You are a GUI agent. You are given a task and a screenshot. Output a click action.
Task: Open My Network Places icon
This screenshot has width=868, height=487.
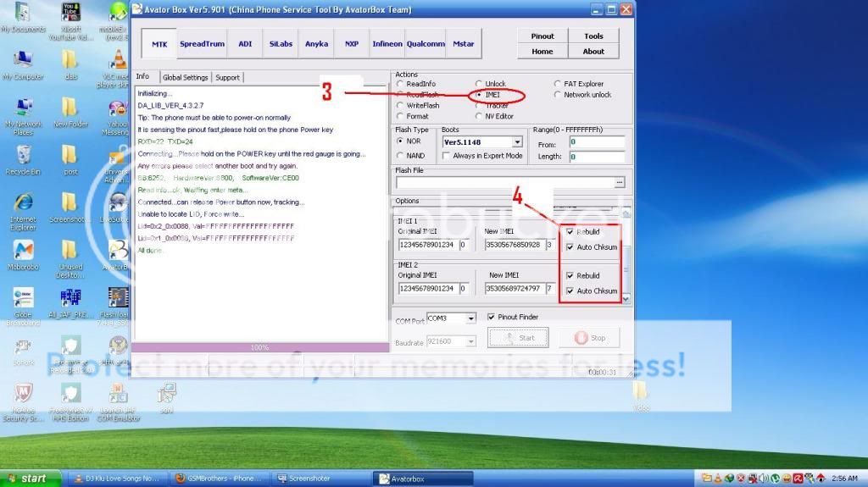tap(23, 117)
